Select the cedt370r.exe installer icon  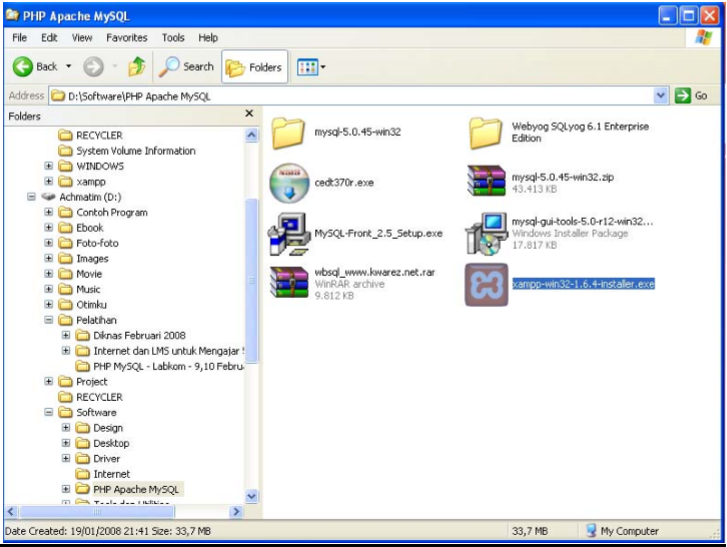click(289, 183)
